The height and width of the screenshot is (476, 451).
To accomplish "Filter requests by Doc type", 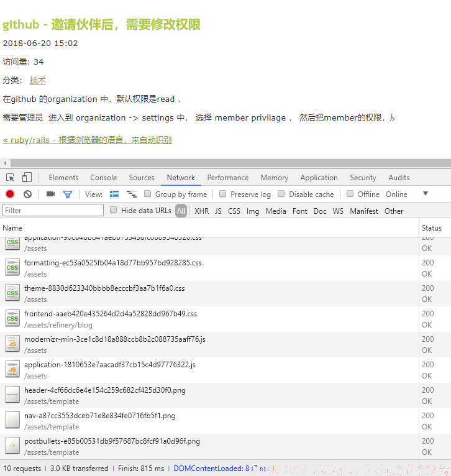I will (320, 211).
